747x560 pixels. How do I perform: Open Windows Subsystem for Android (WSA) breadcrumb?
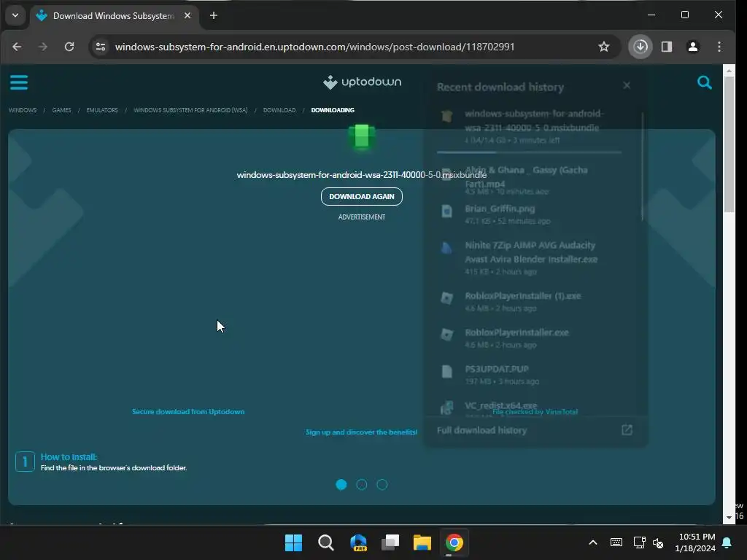click(x=190, y=110)
